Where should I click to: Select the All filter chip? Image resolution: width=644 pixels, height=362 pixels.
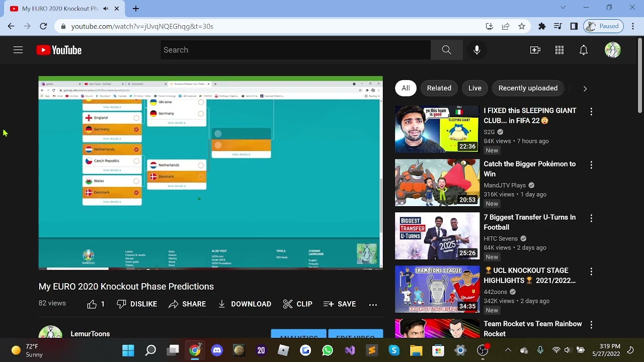[x=406, y=88]
